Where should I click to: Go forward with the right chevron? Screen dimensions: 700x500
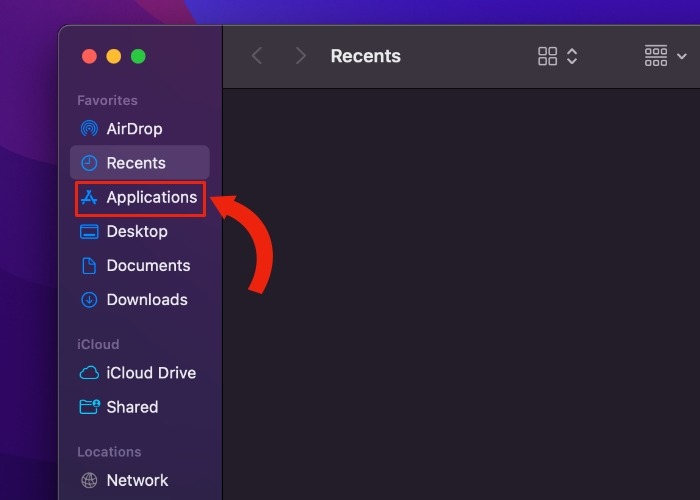(x=300, y=56)
